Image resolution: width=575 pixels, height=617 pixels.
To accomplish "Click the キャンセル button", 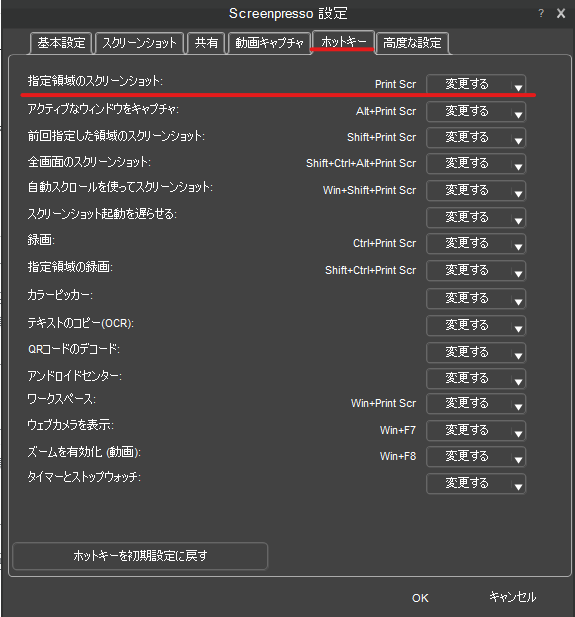I will coord(512,597).
